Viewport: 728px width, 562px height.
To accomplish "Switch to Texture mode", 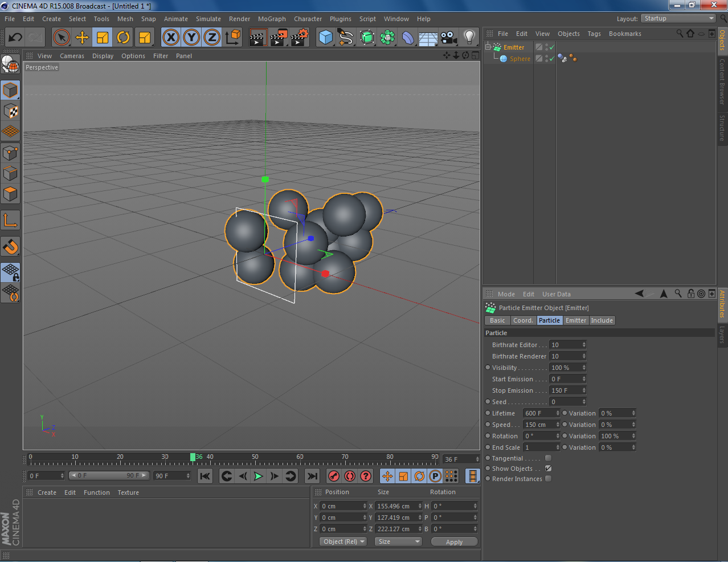I will point(10,111).
